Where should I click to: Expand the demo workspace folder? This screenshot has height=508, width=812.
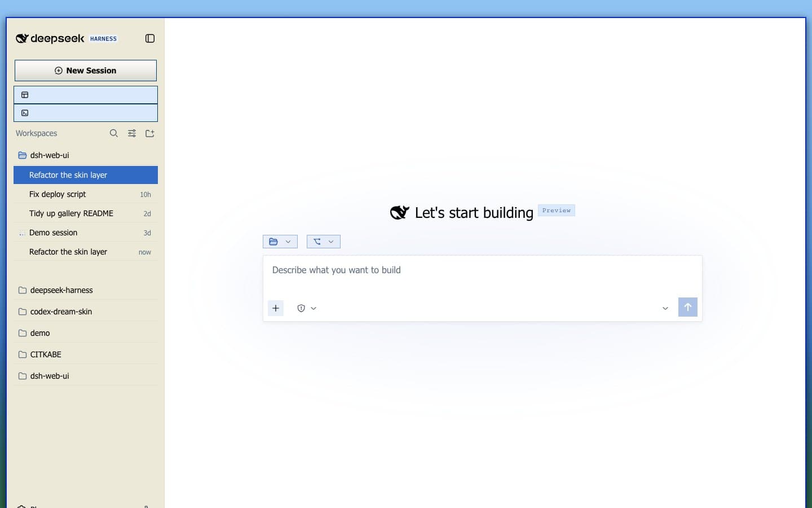tap(86, 333)
